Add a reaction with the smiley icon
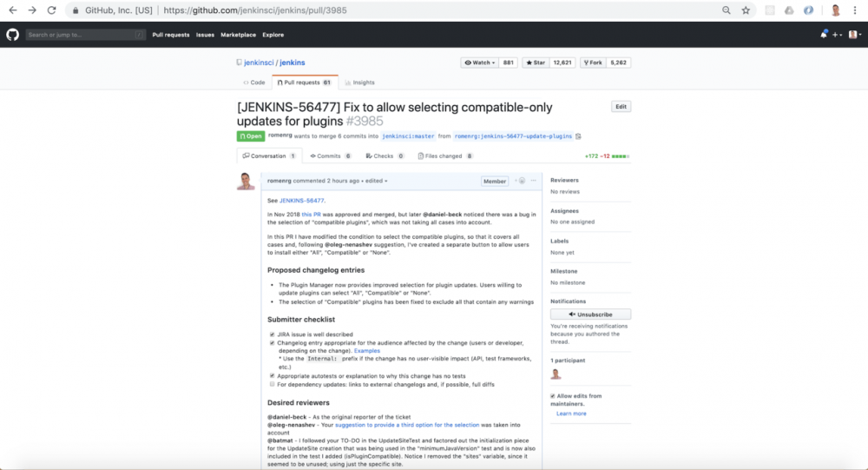Screen dimensions: 868x470 (x=520, y=181)
